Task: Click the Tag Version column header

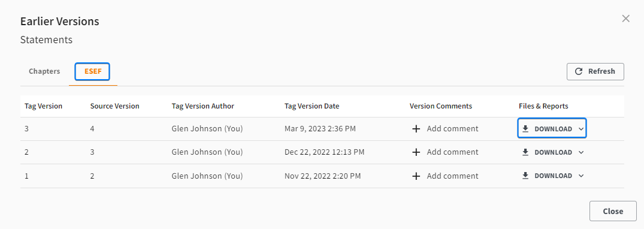Action: tap(44, 106)
